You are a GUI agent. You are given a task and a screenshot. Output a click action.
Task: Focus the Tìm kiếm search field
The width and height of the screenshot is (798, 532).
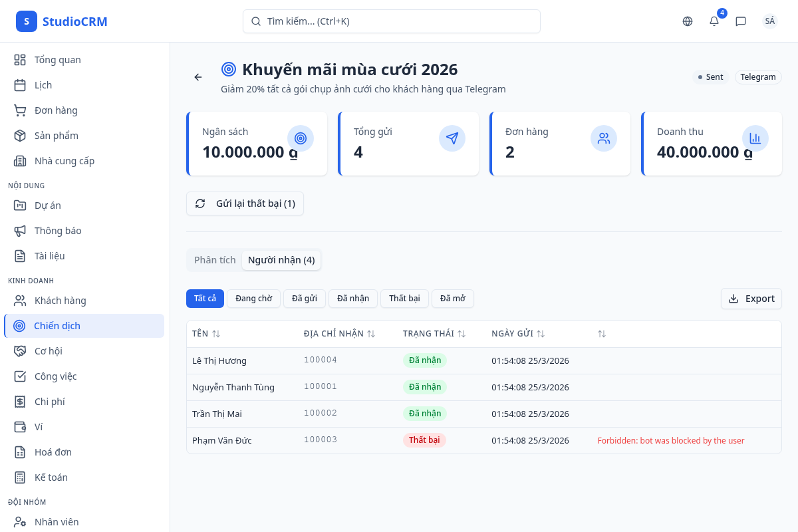click(x=391, y=21)
